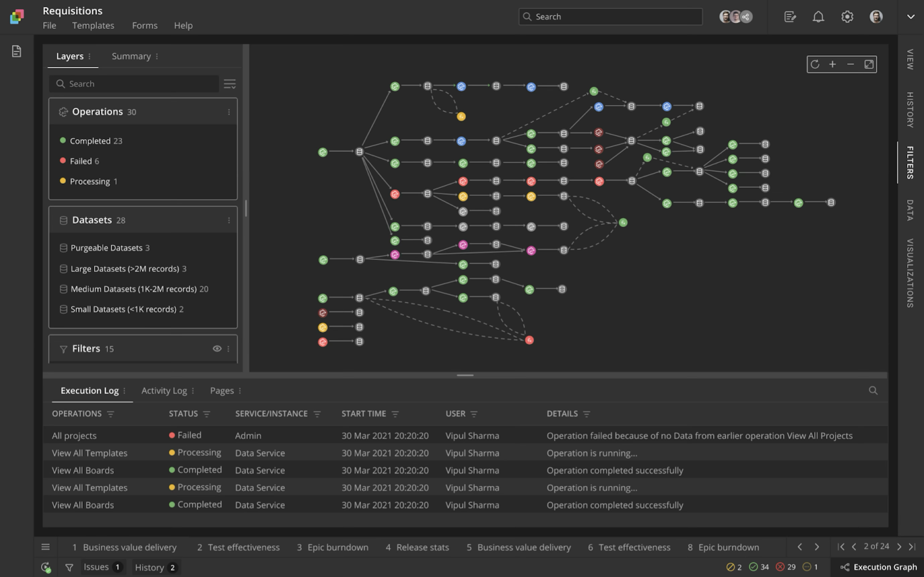The width and height of the screenshot is (924, 577).
Task: Open the Templates menu
Action: click(93, 25)
